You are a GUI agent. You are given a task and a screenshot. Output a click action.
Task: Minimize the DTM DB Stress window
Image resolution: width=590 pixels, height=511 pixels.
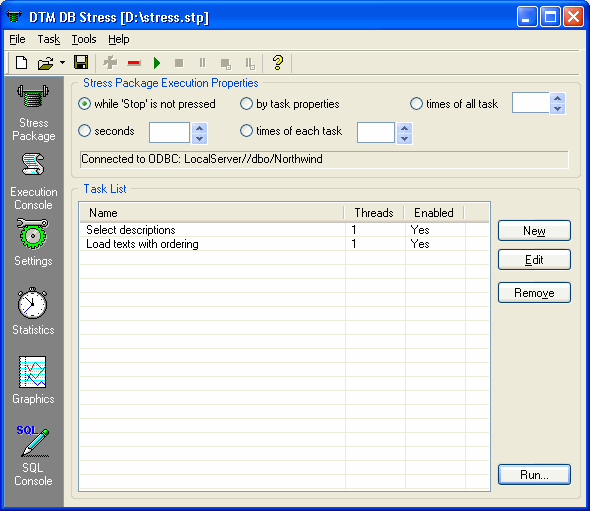527,17
